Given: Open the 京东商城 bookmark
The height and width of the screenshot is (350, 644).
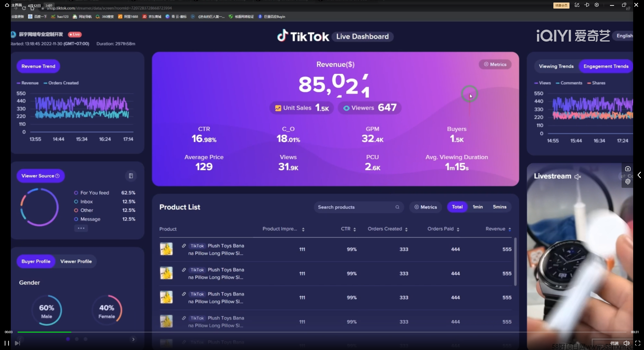Looking at the screenshot, I should pyautogui.click(x=152, y=17).
